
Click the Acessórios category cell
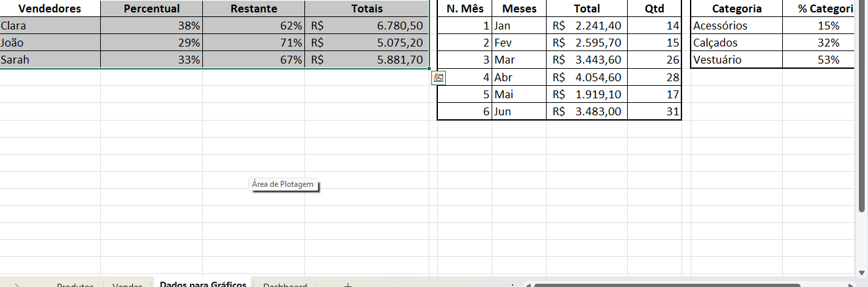736,26
